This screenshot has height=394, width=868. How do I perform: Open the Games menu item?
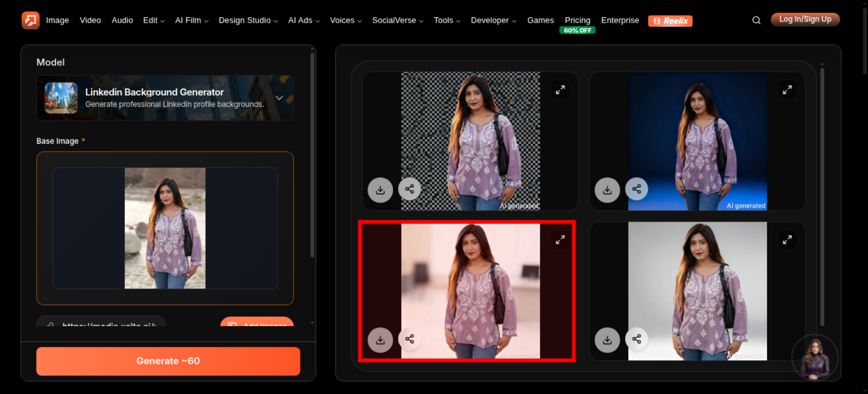point(540,20)
